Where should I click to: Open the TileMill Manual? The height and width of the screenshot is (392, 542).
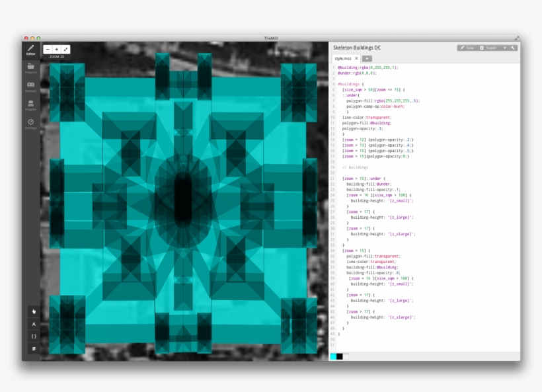pos(31,85)
